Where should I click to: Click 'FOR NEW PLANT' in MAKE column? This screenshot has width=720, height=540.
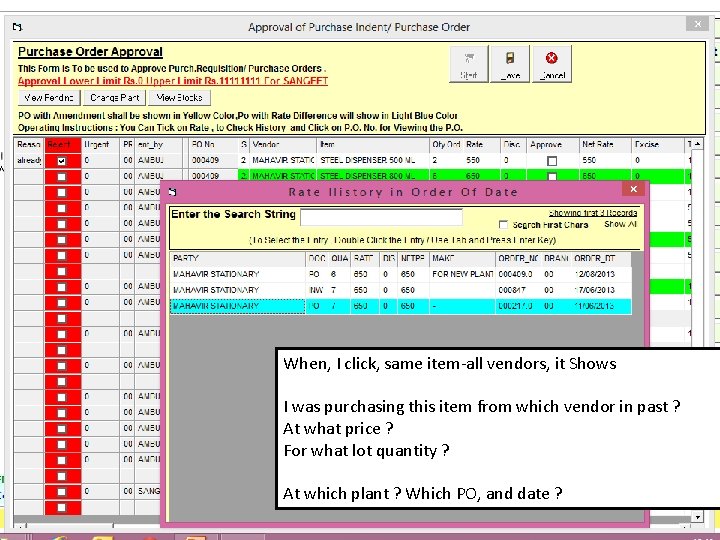tap(462, 274)
